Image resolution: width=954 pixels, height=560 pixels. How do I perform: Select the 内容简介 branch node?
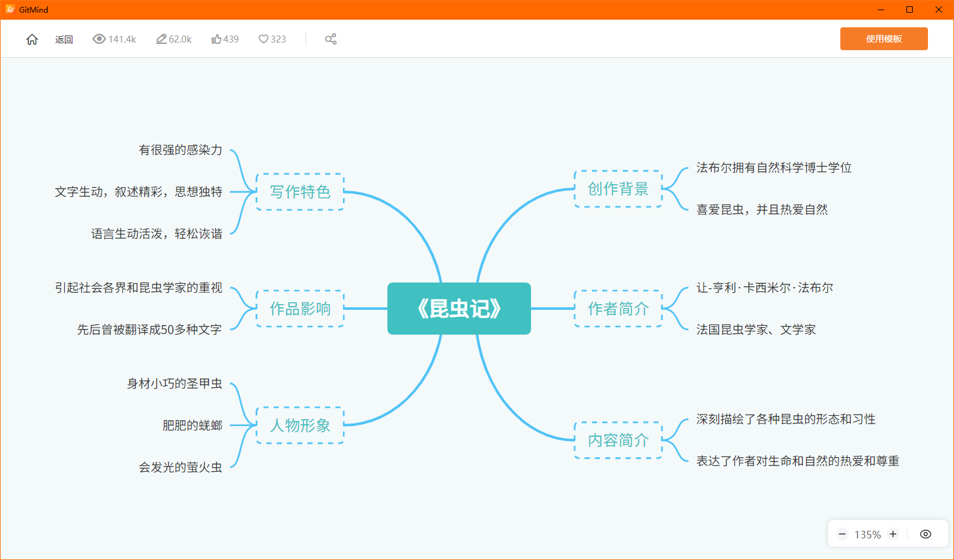618,440
